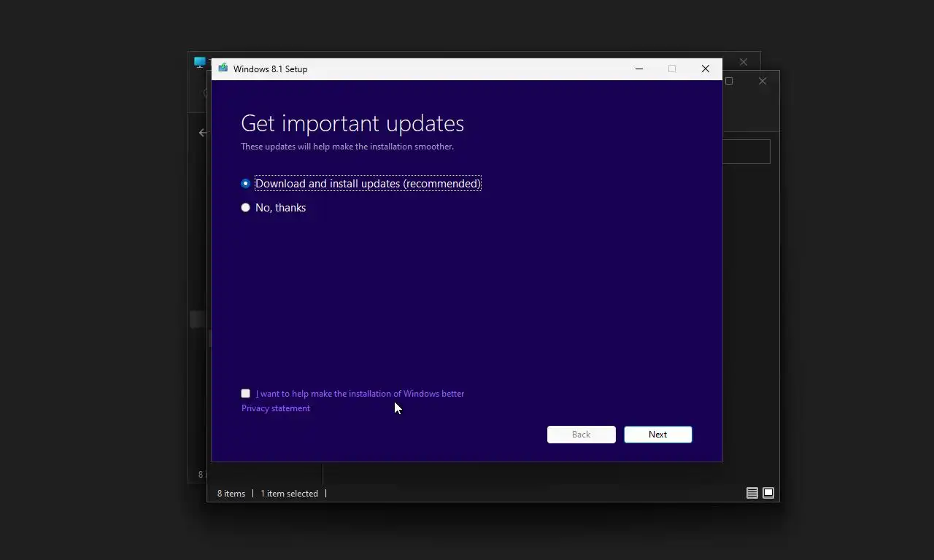Enable the help make installation better checkbox

pyautogui.click(x=245, y=394)
